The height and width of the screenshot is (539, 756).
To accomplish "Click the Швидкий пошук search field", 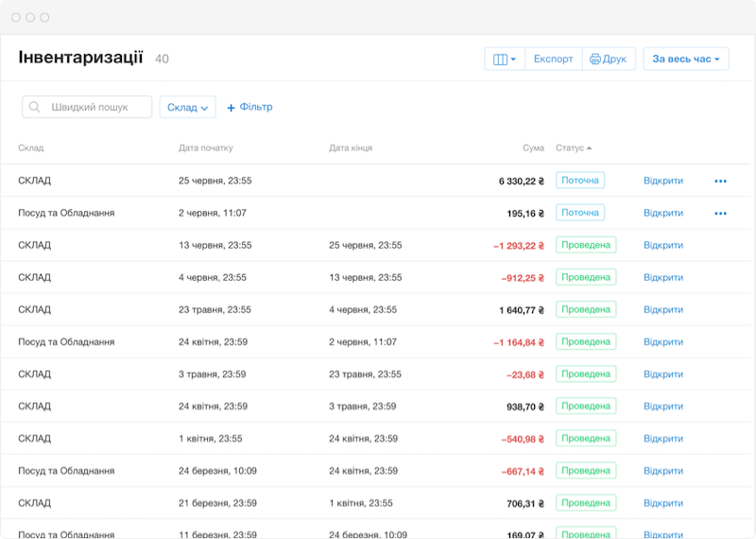I will pyautogui.click(x=87, y=107).
